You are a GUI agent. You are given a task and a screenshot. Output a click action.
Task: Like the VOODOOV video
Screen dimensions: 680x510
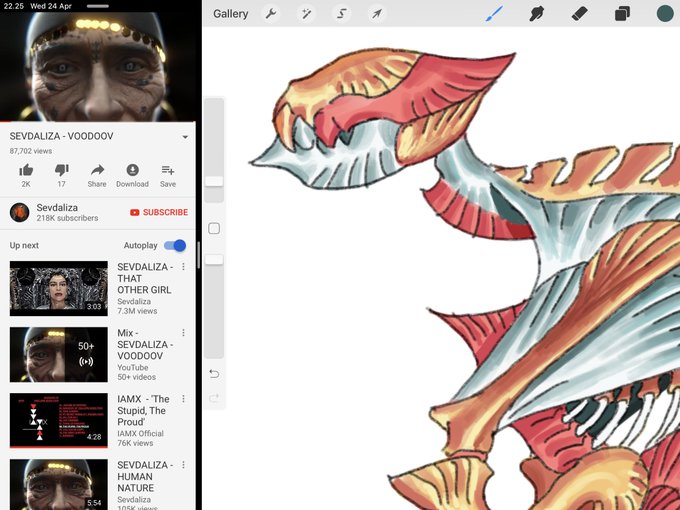(26, 175)
